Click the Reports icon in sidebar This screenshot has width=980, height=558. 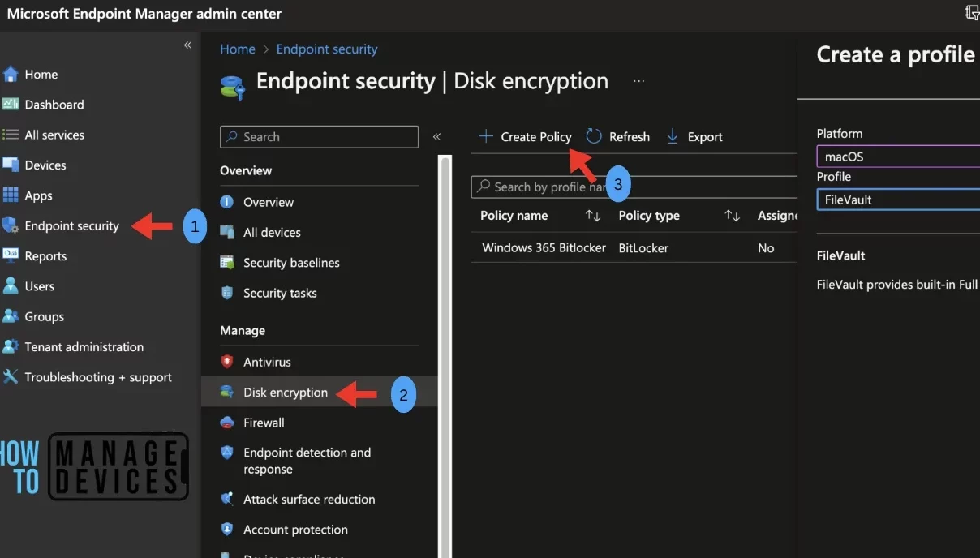tap(11, 255)
